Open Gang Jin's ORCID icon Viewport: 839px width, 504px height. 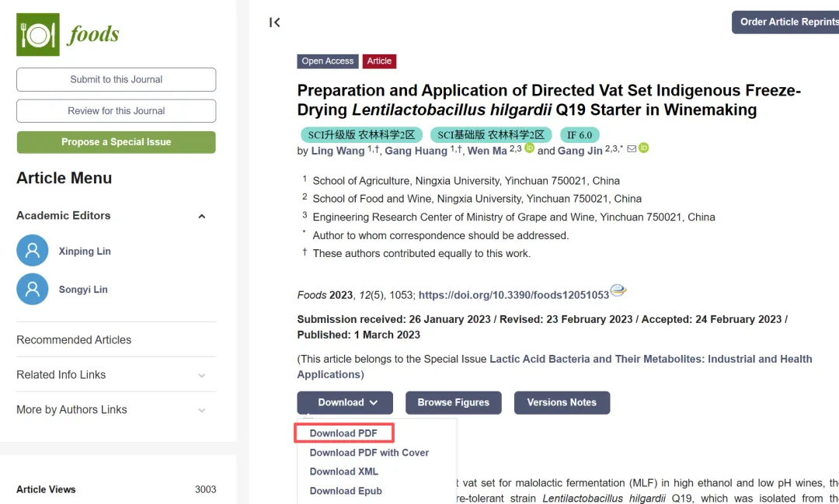(644, 148)
